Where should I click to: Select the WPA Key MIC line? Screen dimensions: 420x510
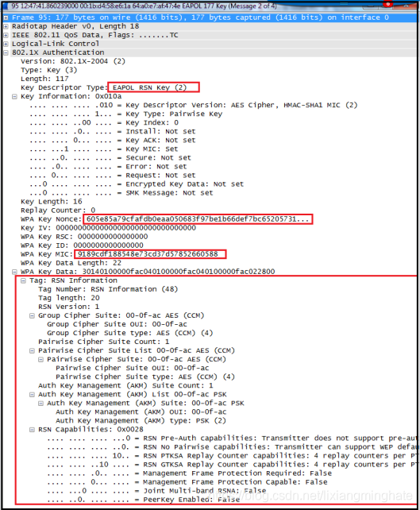pyautogui.click(x=123, y=254)
